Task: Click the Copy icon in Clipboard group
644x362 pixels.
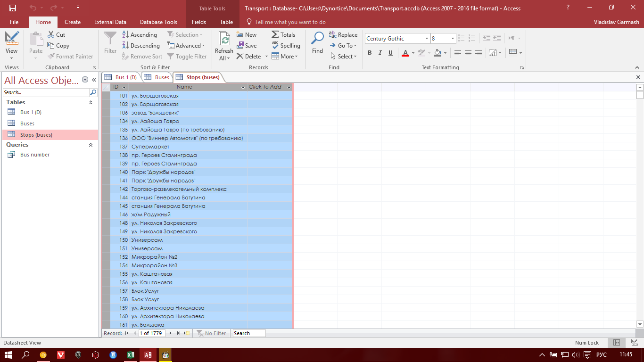Action: pyautogui.click(x=51, y=45)
